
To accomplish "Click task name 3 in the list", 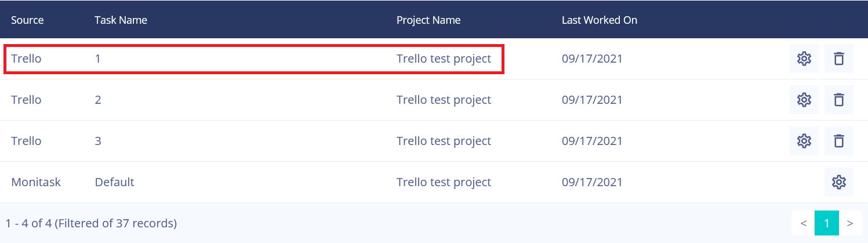I will [x=98, y=141].
